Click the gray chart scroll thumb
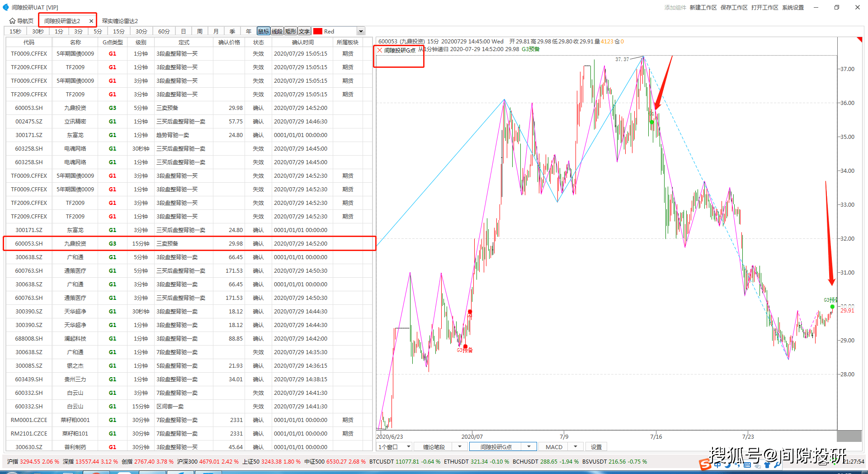This screenshot has width=868, height=474. 849,436
